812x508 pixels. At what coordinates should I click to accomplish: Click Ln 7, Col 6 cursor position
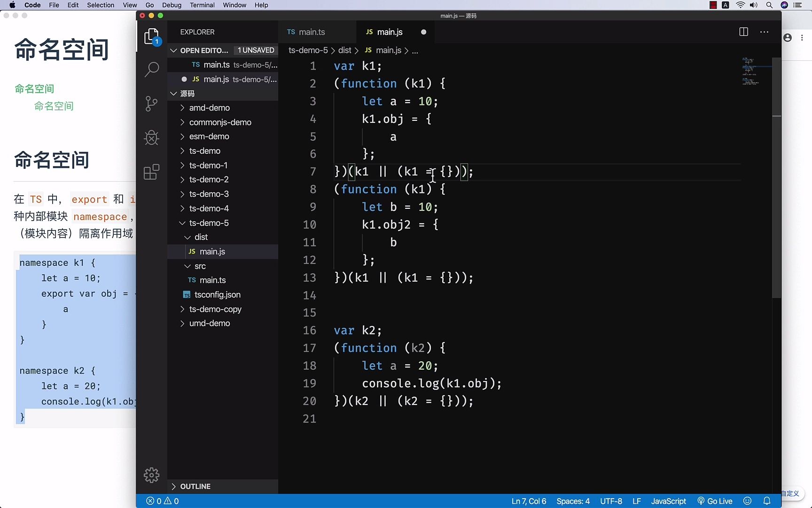pyautogui.click(x=529, y=501)
